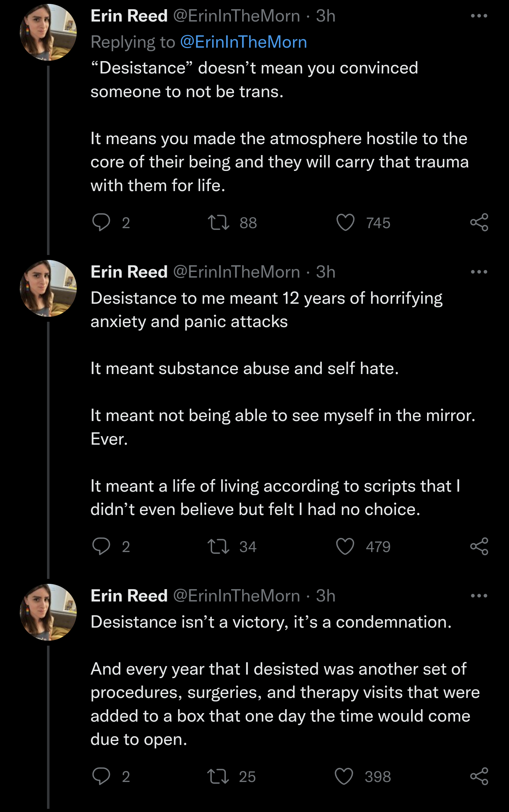The height and width of the screenshot is (812, 509).
Task: Retweet the tweet with 34 retweets
Action: 218,546
